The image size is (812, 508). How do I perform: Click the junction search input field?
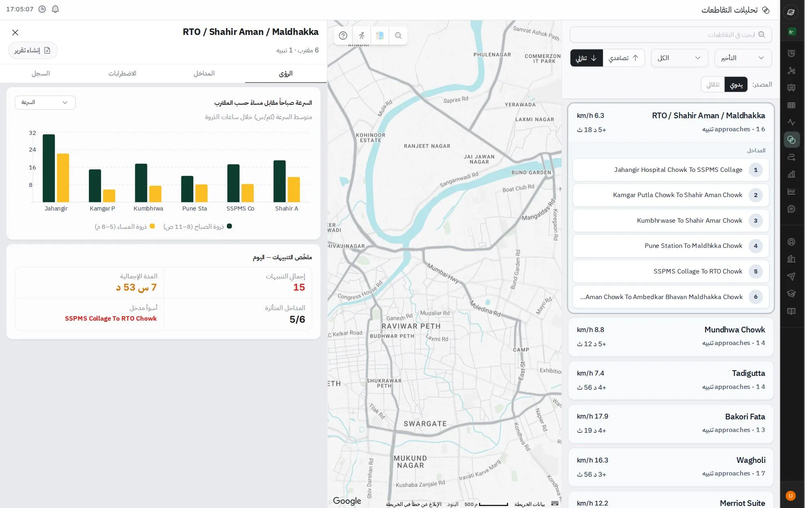point(671,35)
